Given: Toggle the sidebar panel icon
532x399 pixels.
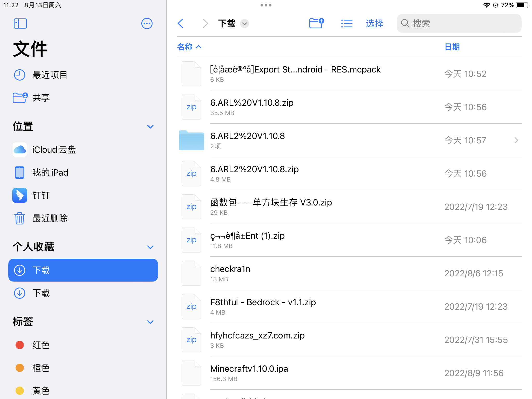Looking at the screenshot, I should click(20, 24).
